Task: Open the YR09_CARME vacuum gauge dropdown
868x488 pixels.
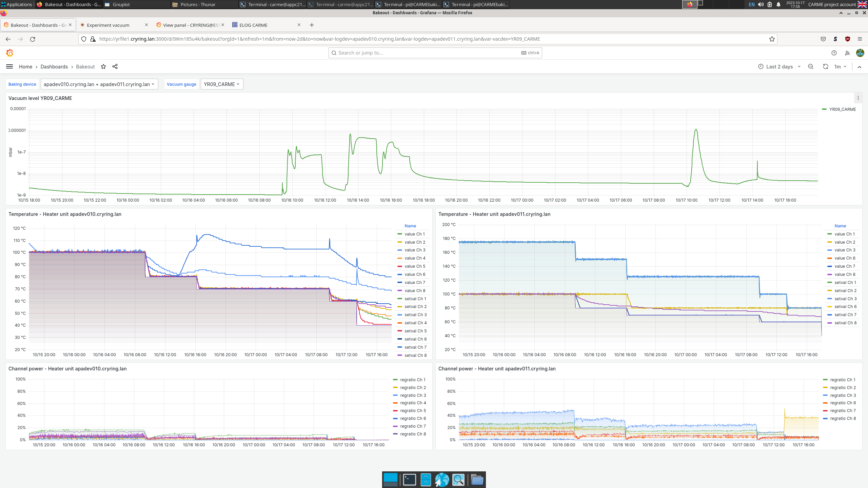Action: (x=222, y=84)
